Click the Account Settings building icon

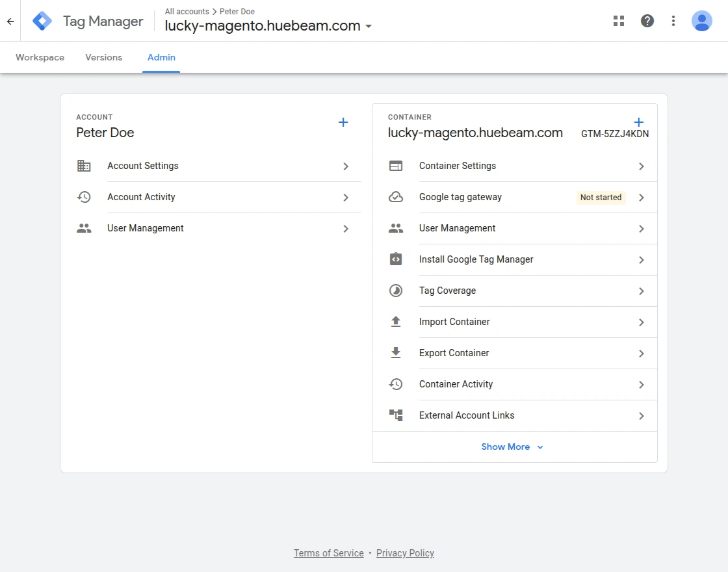[x=84, y=166]
